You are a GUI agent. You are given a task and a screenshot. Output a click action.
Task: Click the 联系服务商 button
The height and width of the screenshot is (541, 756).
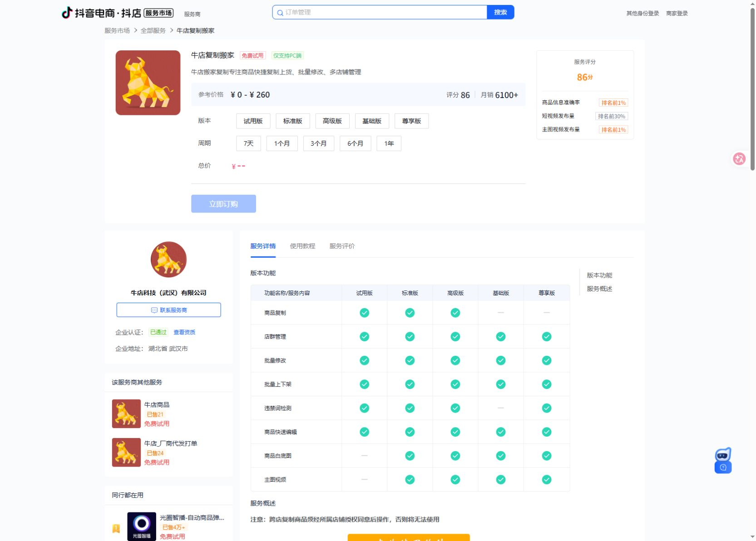pyautogui.click(x=168, y=310)
